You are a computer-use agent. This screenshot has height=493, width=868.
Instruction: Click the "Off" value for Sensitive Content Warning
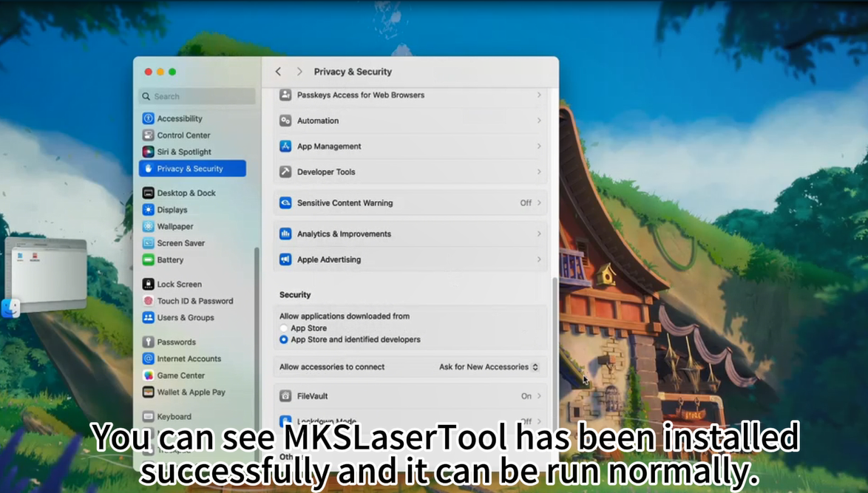(526, 203)
